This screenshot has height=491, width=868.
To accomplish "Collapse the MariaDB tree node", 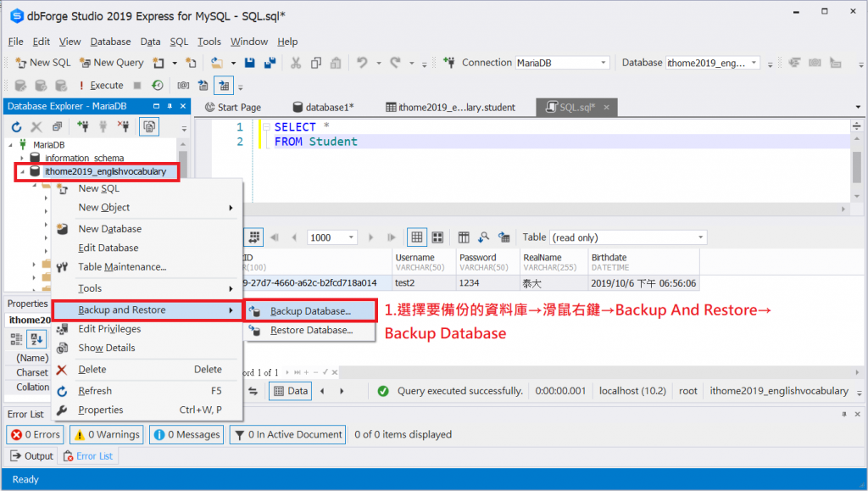I will coord(10,145).
